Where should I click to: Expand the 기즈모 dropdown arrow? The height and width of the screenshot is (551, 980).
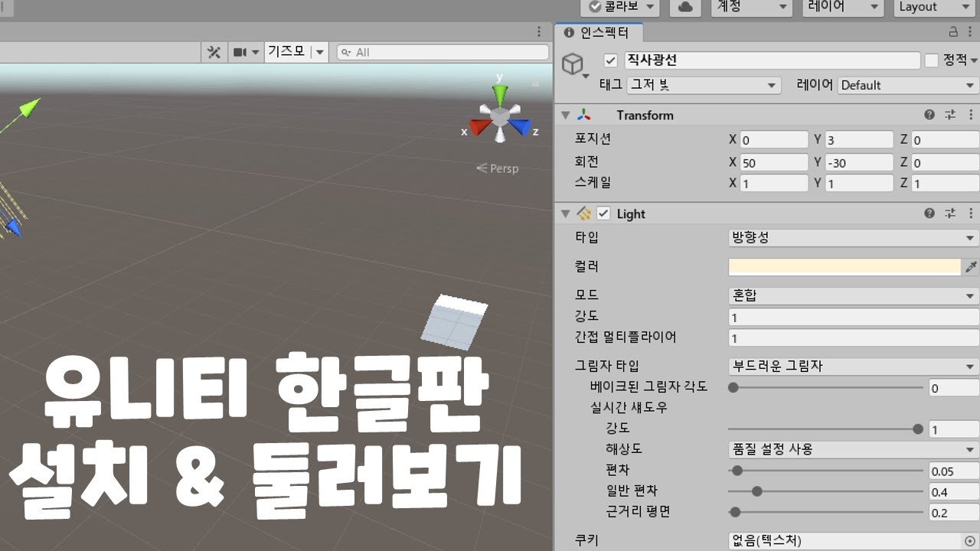319,52
